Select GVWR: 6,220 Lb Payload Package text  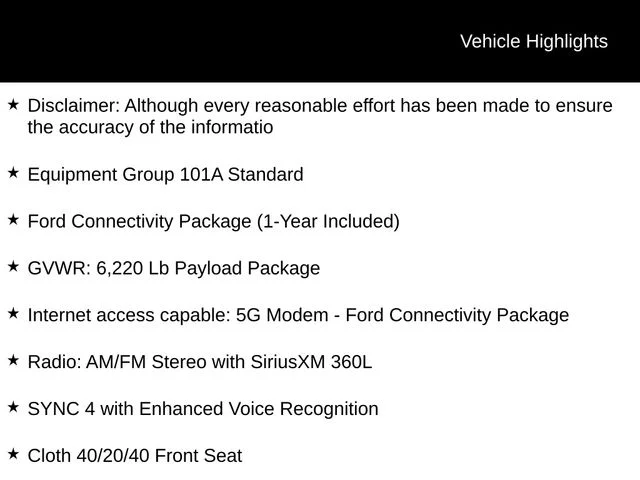coord(174,269)
